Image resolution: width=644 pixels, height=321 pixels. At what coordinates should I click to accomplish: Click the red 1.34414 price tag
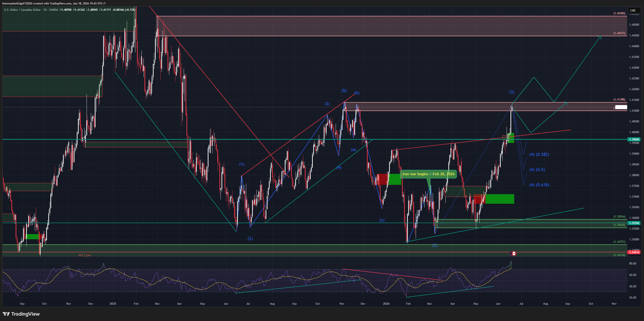(x=634, y=252)
